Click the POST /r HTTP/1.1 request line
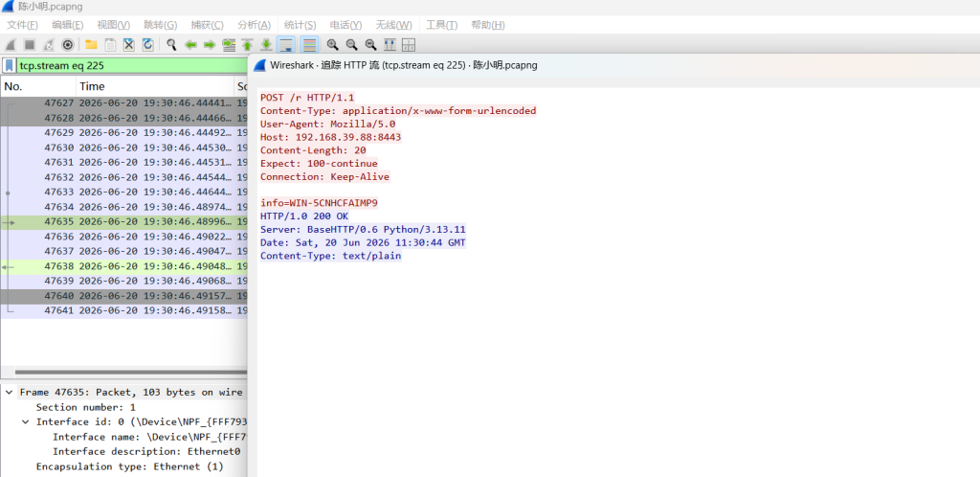This screenshot has width=980, height=477. point(307,98)
